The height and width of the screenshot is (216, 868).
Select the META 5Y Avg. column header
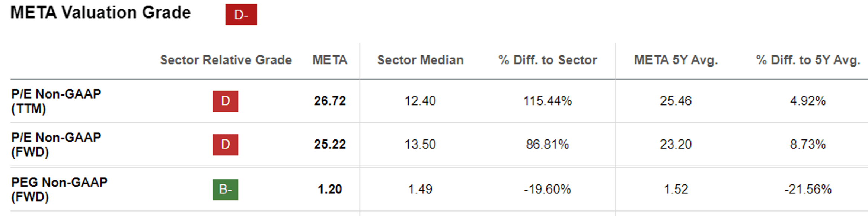click(x=676, y=60)
